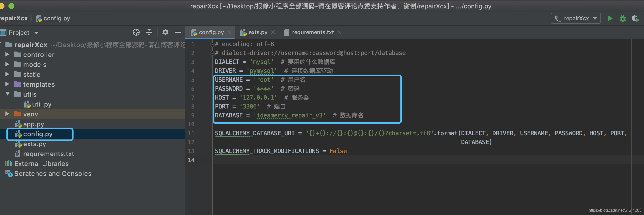The width and height of the screenshot is (644, 215).
Task: Click the PASSWORD value string
Action: tap(264, 89)
